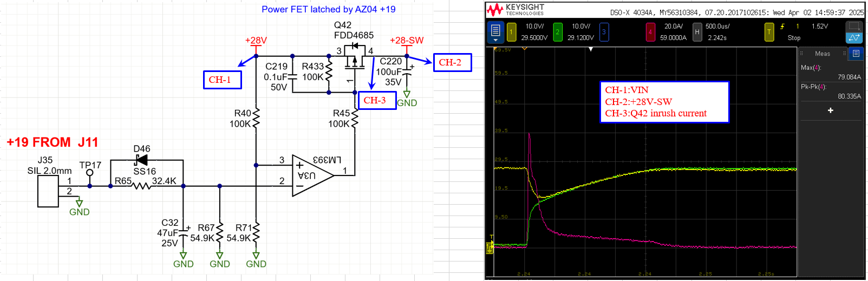This screenshot has width=868, height=281.
Task: Grab the left handle of Meas panel
Action: [x=802, y=54]
